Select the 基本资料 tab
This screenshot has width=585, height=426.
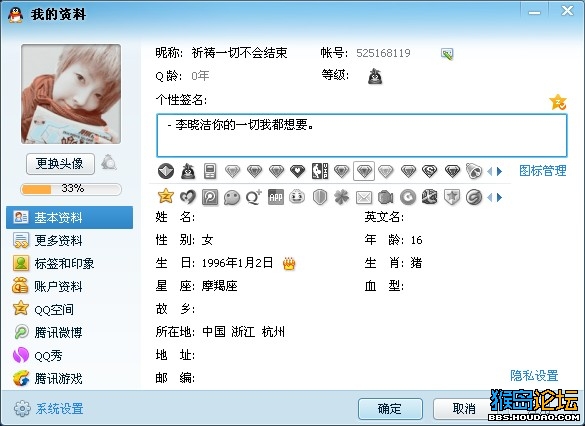click(x=69, y=217)
